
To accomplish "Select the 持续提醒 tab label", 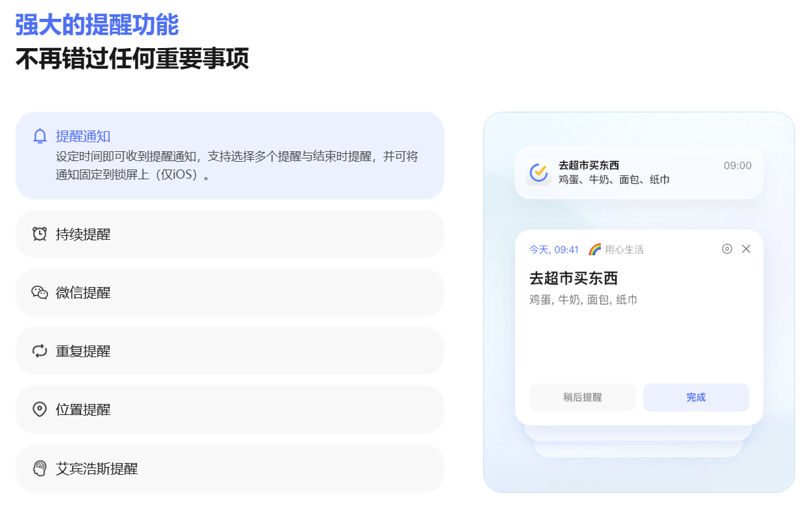I will pyautogui.click(x=83, y=234).
